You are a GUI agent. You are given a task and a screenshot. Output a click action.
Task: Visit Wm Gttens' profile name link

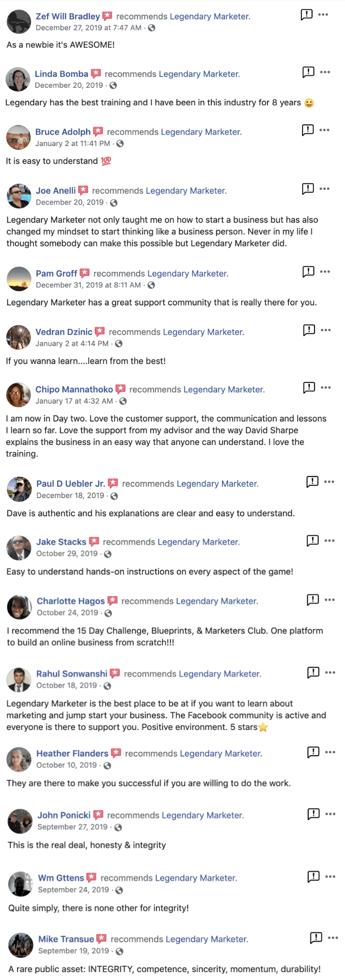(61, 878)
